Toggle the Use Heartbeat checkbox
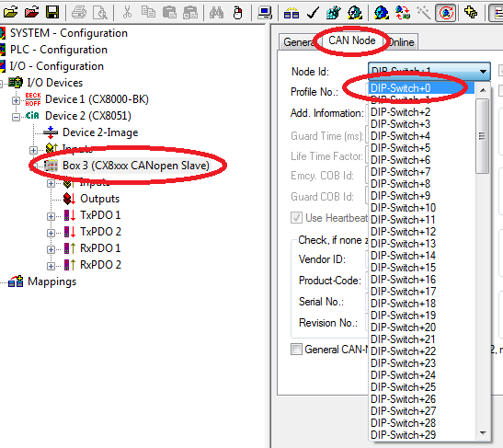This screenshot has width=503, height=448. pyautogui.click(x=296, y=218)
